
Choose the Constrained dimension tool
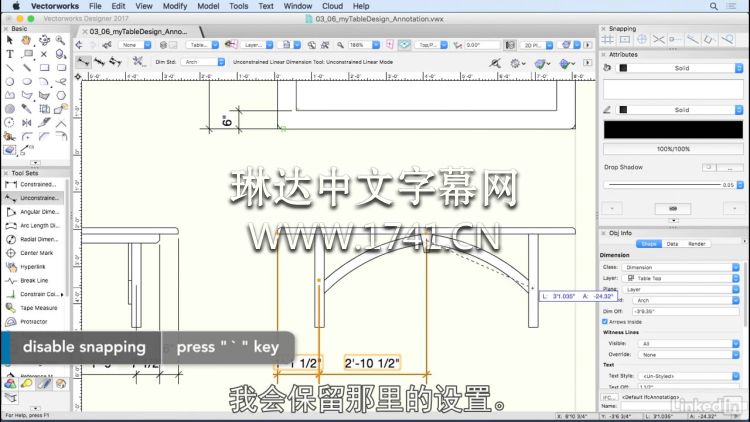[x=33, y=184]
